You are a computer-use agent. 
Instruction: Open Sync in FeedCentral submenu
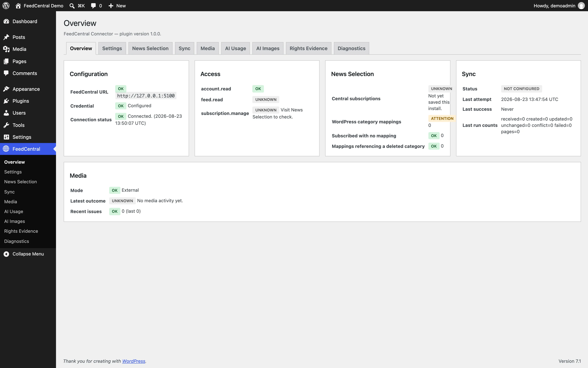(9, 192)
